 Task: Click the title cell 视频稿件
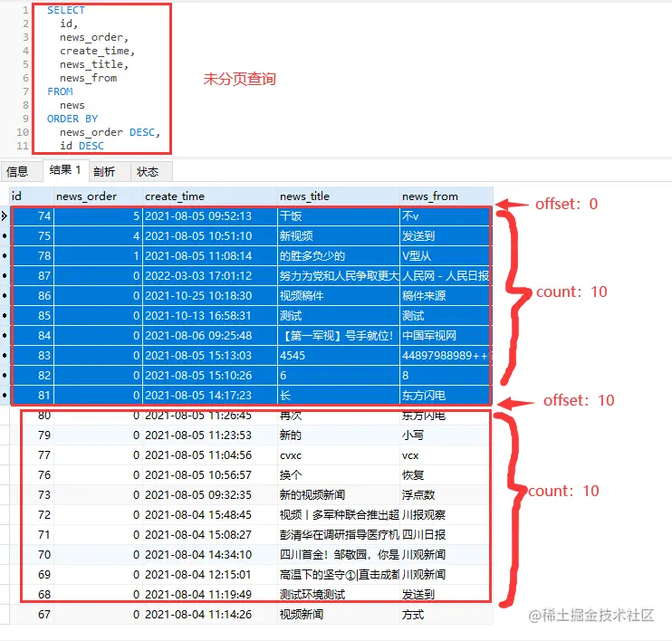[339, 296]
